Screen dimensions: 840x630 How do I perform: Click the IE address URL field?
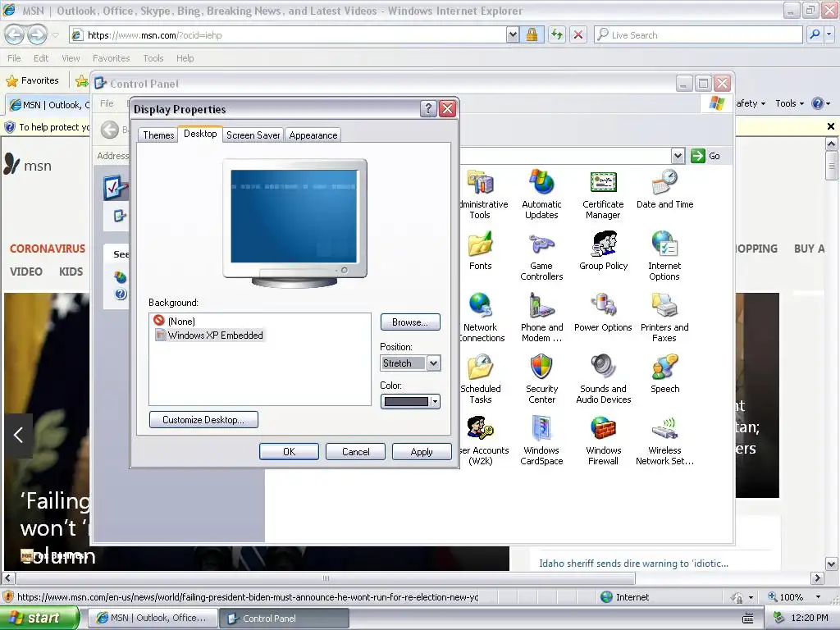tap(290, 34)
